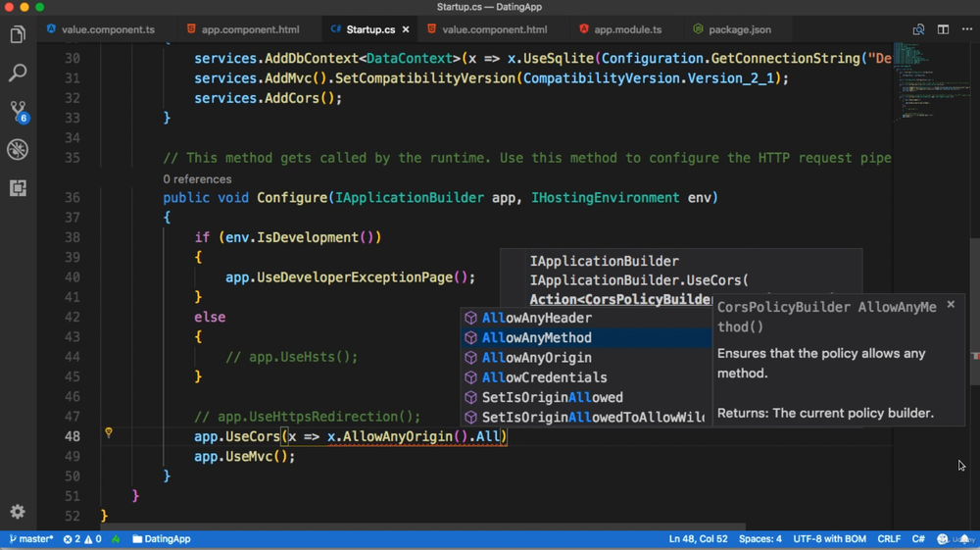This screenshot has height=550, width=980.
Task: Click on services.AddCors() on line 32
Action: click(x=268, y=98)
